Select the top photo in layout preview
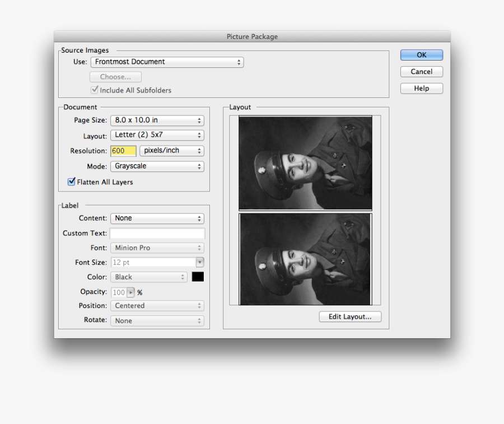504x424 pixels. pos(305,163)
